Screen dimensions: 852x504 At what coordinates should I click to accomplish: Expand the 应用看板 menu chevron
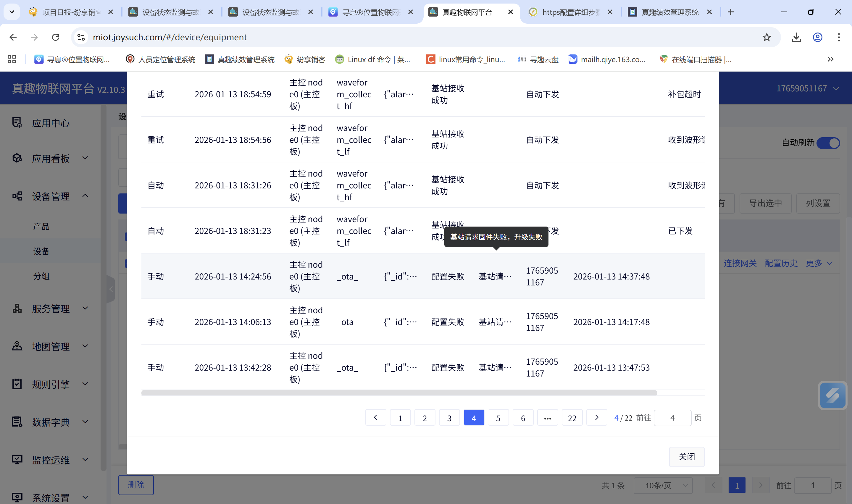click(x=85, y=158)
